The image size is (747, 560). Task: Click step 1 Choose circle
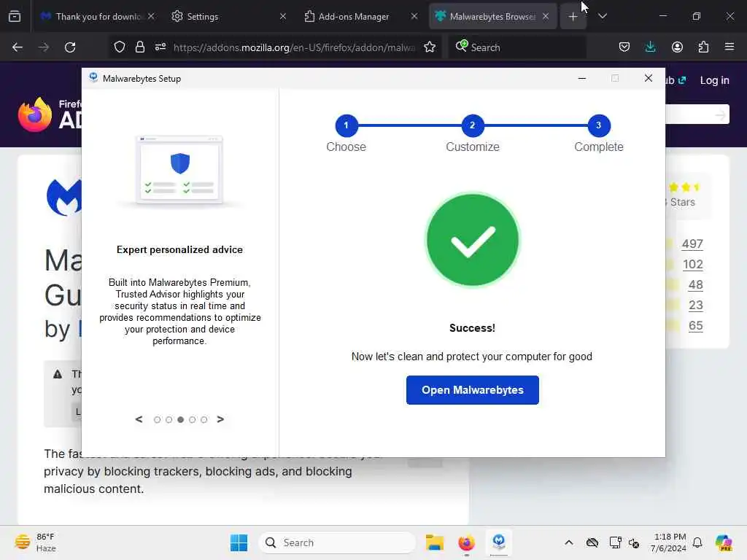347,125
